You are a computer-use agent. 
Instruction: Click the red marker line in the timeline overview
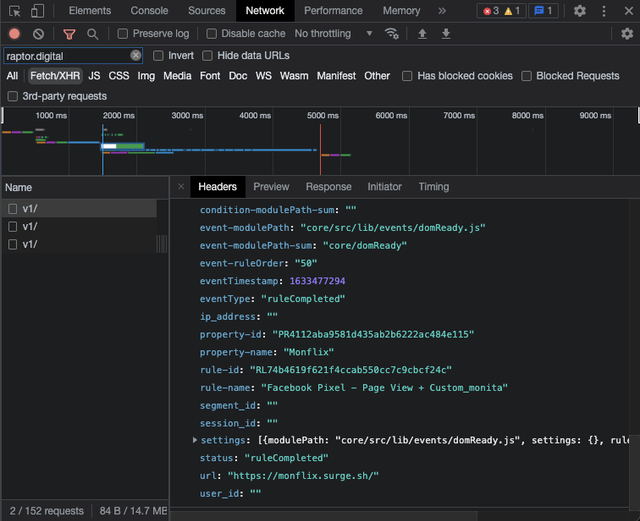click(320, 150)
